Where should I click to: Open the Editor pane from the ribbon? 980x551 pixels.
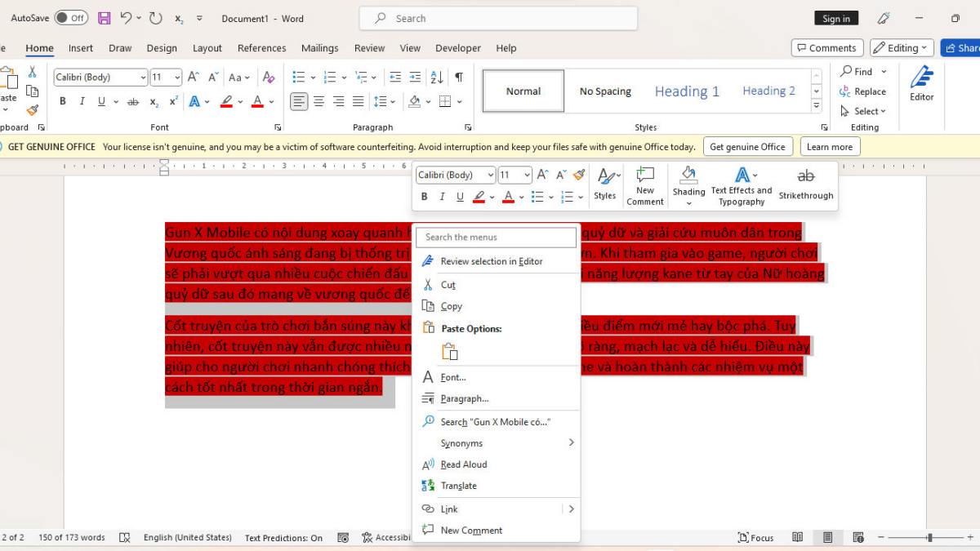point(921,84)
